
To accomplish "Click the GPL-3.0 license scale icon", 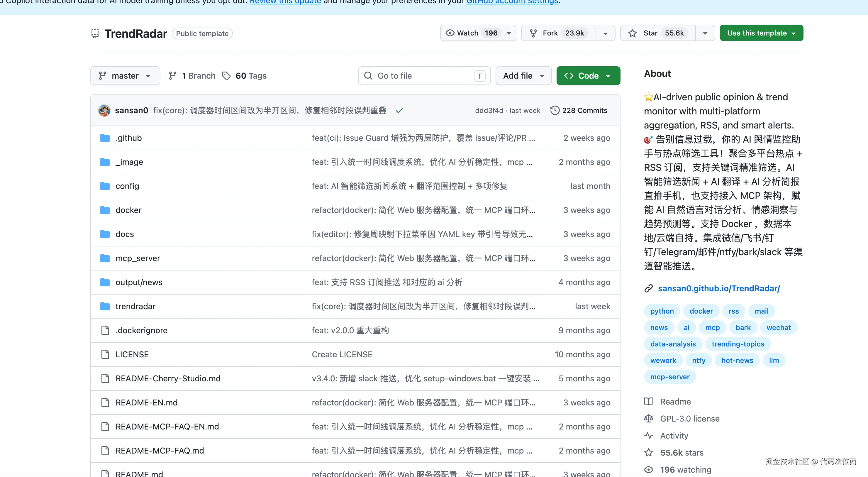I will pos(648,419).
